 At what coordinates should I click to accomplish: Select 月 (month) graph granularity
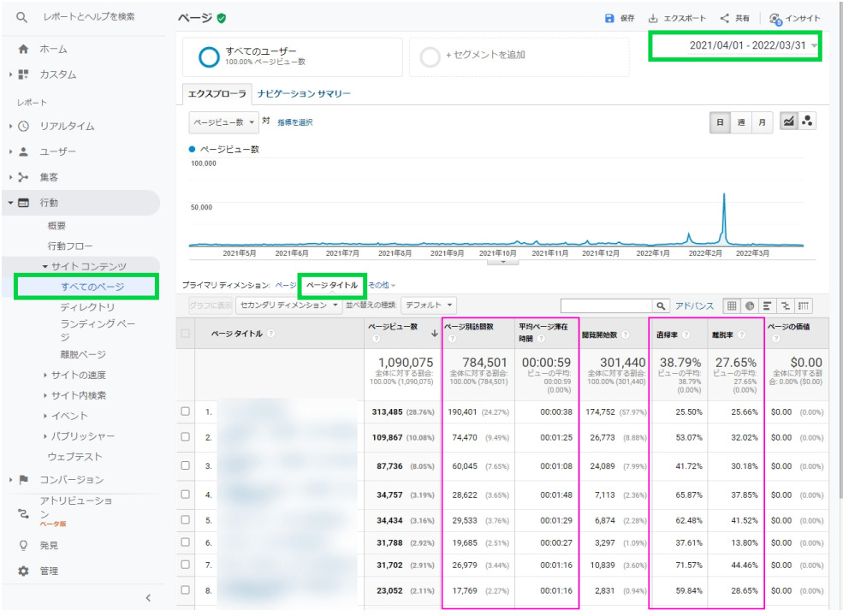point(761,122)
